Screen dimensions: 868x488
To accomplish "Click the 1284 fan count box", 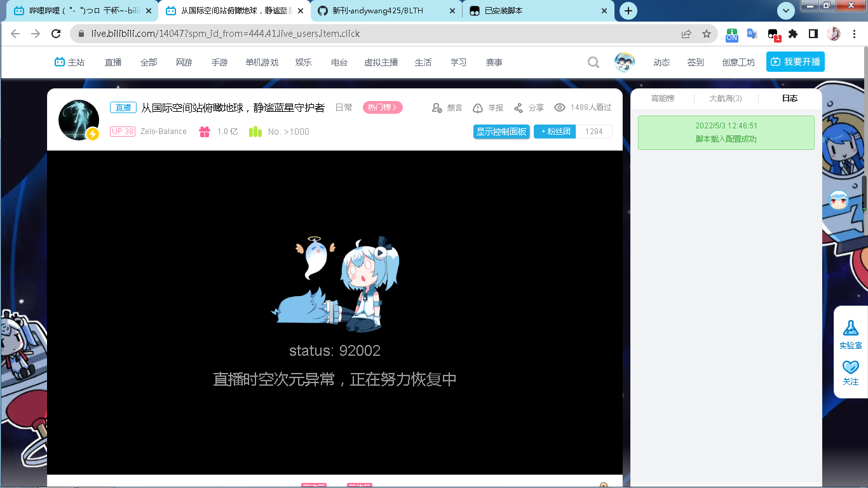I will (594, 132).
